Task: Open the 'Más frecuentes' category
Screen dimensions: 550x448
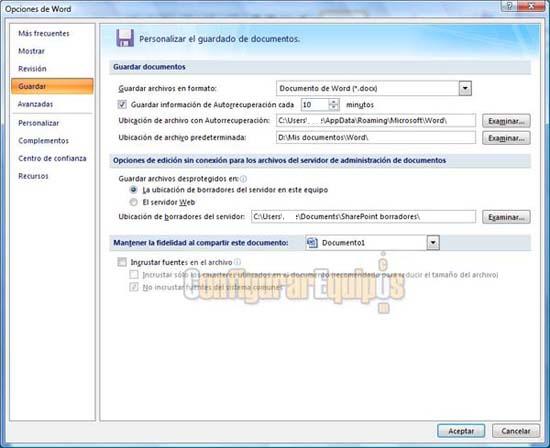Action: click(x=44, y=33)
